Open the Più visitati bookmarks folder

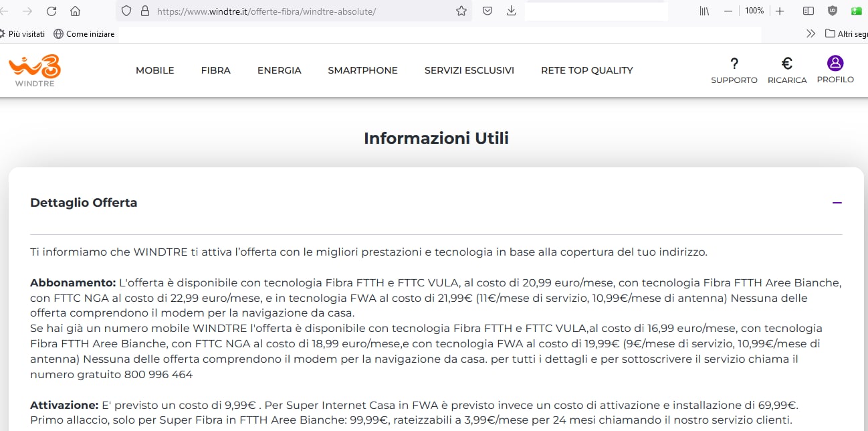23,33
